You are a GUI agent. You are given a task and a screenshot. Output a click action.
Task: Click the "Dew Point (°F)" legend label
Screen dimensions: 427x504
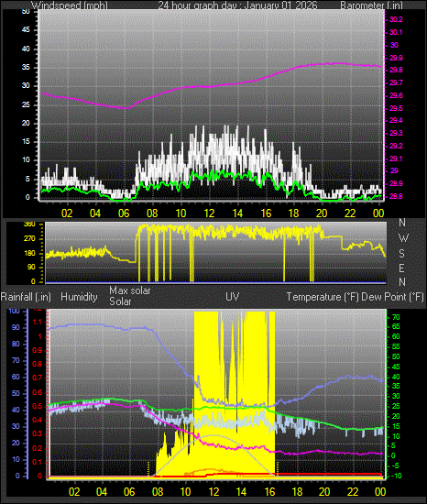[392, 297]
